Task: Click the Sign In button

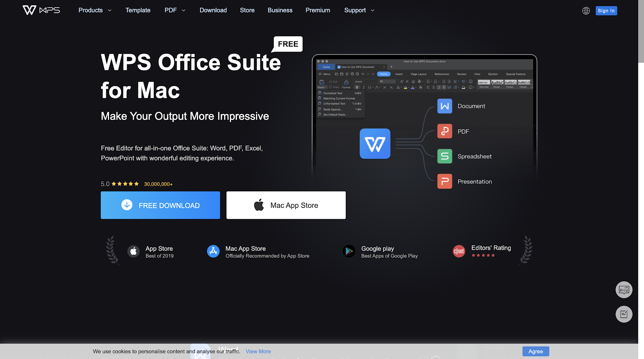Action: [606, 11]
